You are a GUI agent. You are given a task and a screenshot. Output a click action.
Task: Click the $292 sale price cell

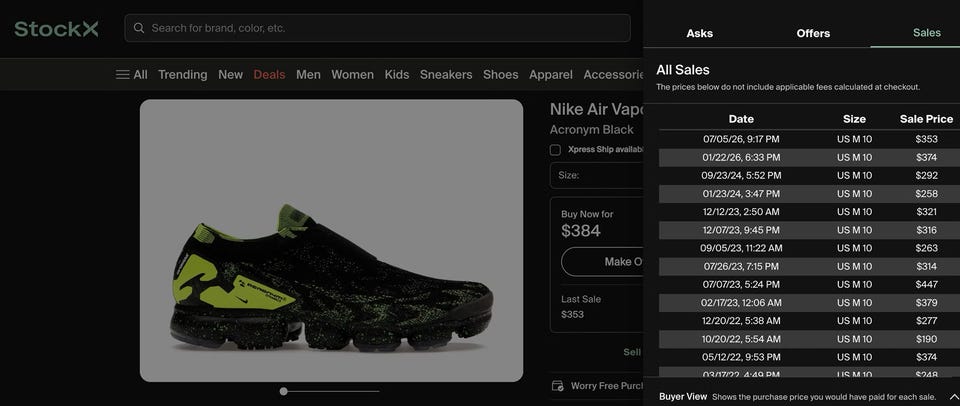click(926, 175)
